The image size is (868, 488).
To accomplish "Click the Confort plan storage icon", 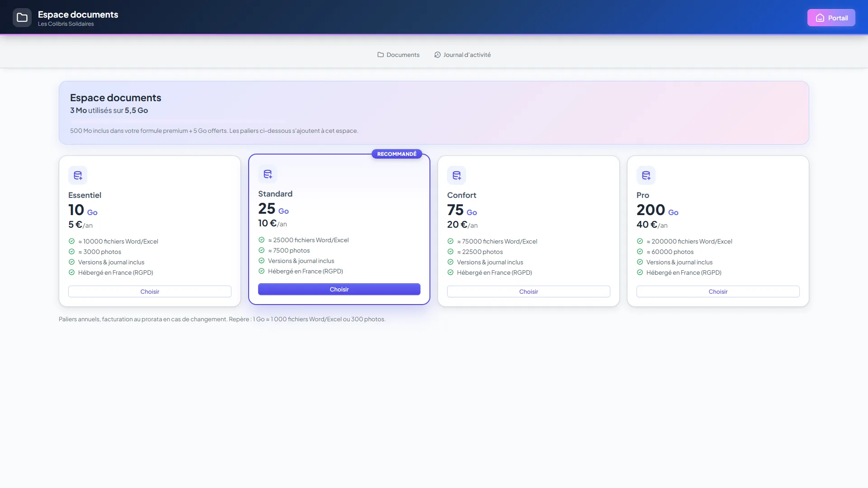I will coord(457,175).
